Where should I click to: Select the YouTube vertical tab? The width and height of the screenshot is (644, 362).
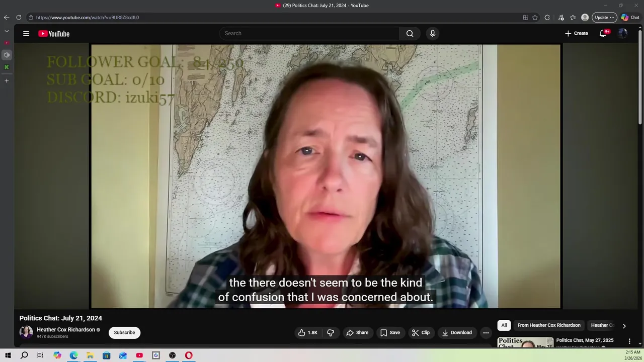point(7,43)
